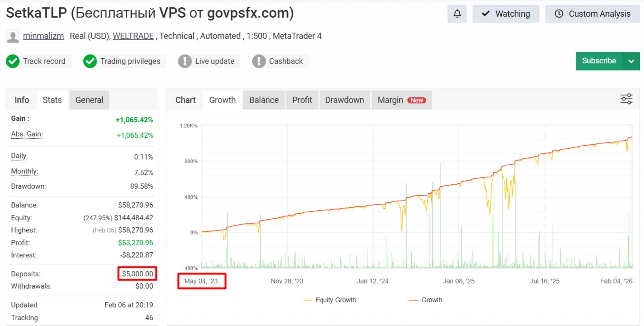The image size is (644, 326).
Task: Click the drawdown value 89.58%
Action: click(x=142, y=186)
